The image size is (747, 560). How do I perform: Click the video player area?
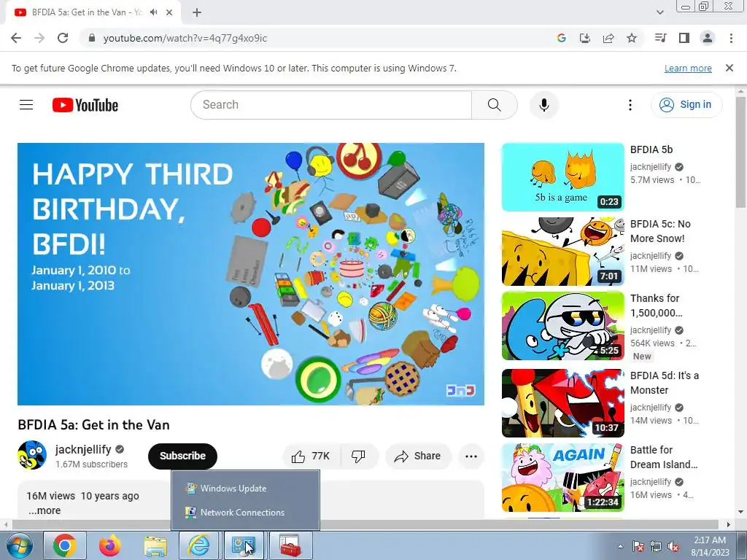tap(251, 274)
